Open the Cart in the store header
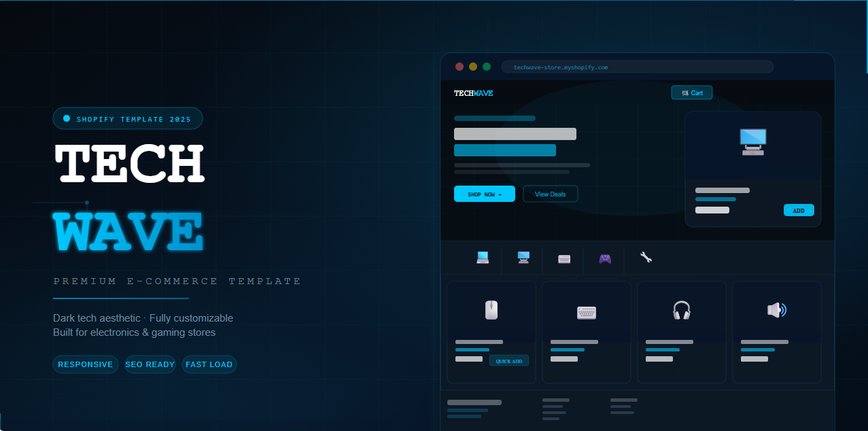This screenshot has height=431, width=868. (x=691, y=92)
